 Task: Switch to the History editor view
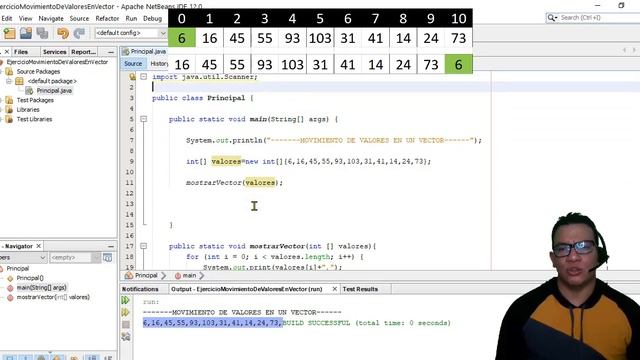[x=158, y=64]
